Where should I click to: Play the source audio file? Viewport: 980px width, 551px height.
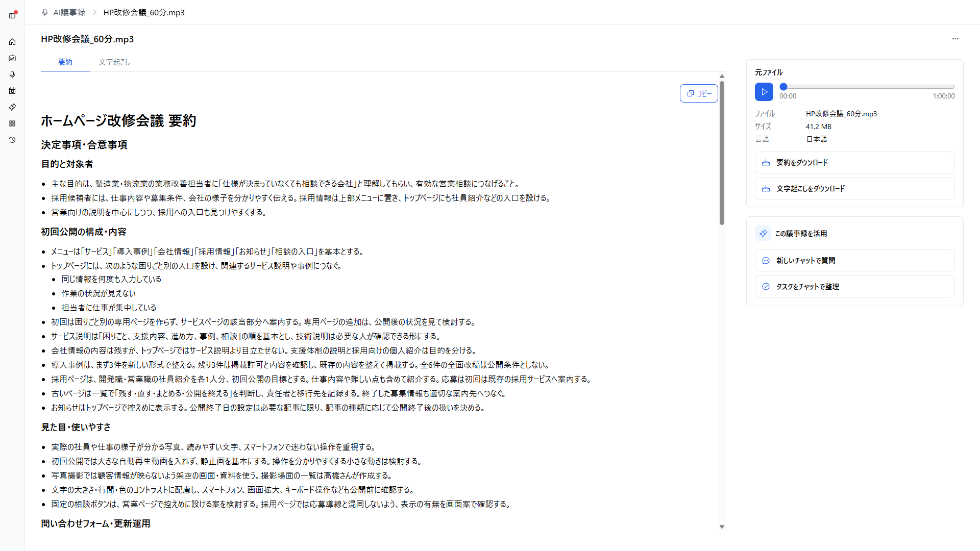coord(764,92)
